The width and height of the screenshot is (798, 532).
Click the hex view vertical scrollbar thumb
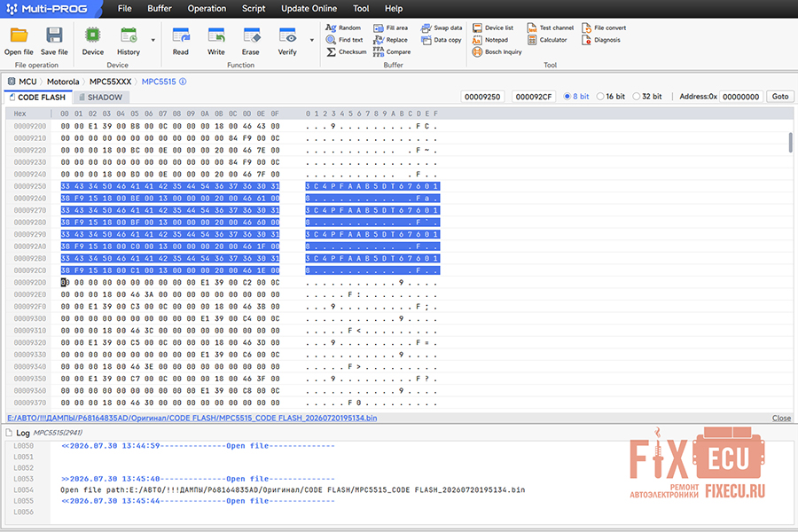coord(790,142)
